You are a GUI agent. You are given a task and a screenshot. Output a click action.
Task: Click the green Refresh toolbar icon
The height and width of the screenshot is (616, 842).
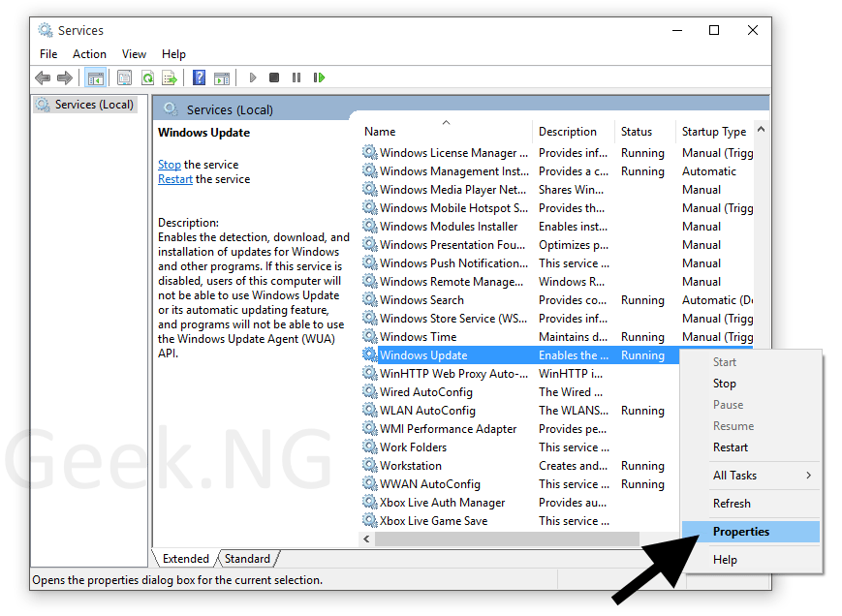147,77
